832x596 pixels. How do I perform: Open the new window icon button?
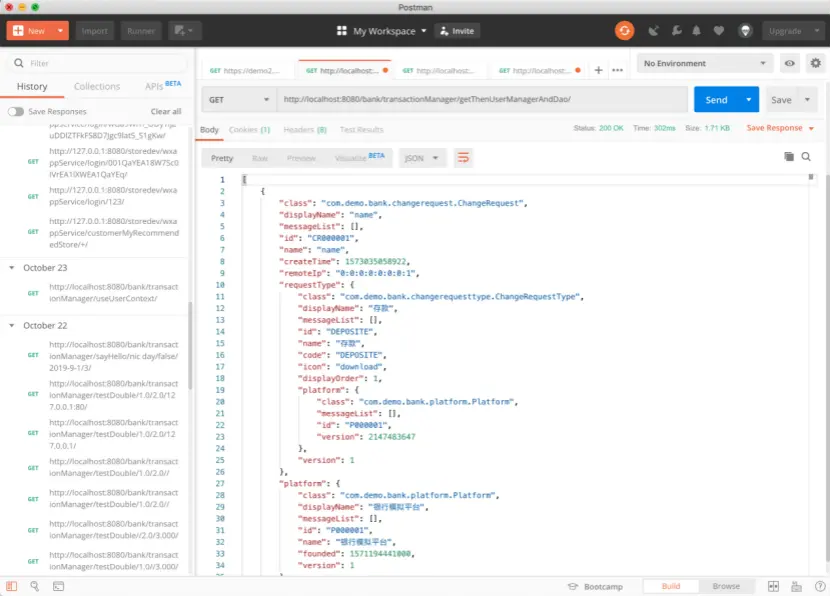(x=184, y=31)
